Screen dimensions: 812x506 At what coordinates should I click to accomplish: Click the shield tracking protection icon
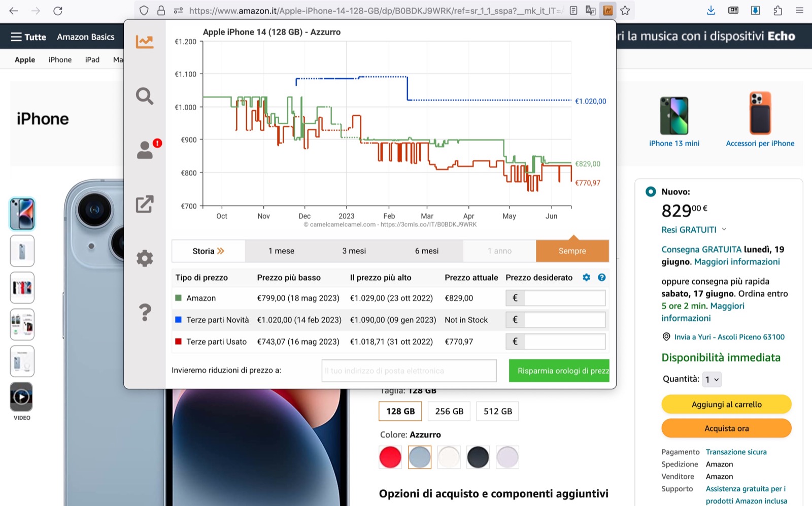(x=144, y=11)
